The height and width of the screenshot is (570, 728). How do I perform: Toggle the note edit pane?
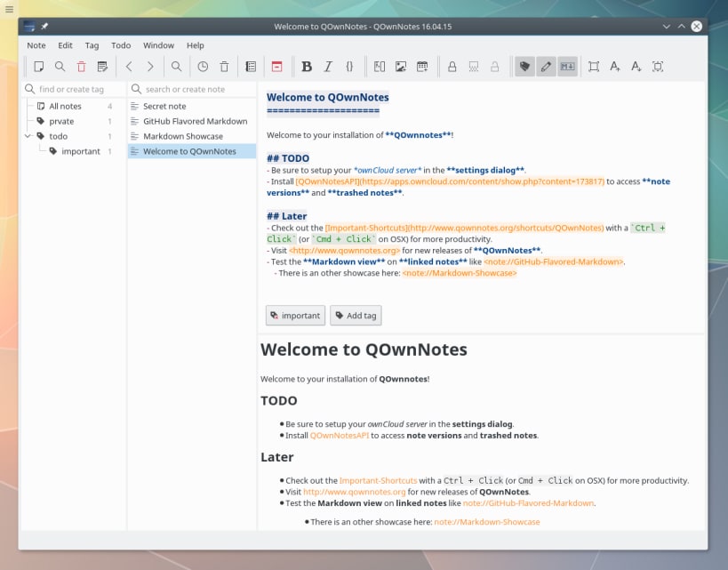(x=546, y=67)
